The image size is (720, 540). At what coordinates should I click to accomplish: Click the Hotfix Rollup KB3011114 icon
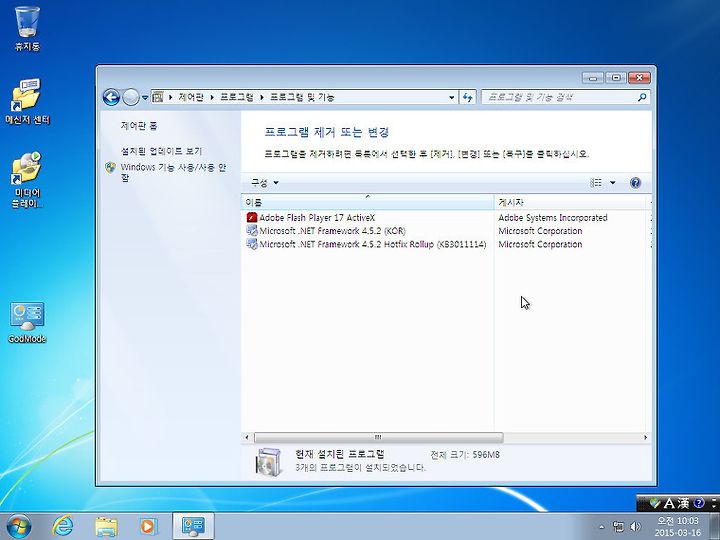pos(252,244)
